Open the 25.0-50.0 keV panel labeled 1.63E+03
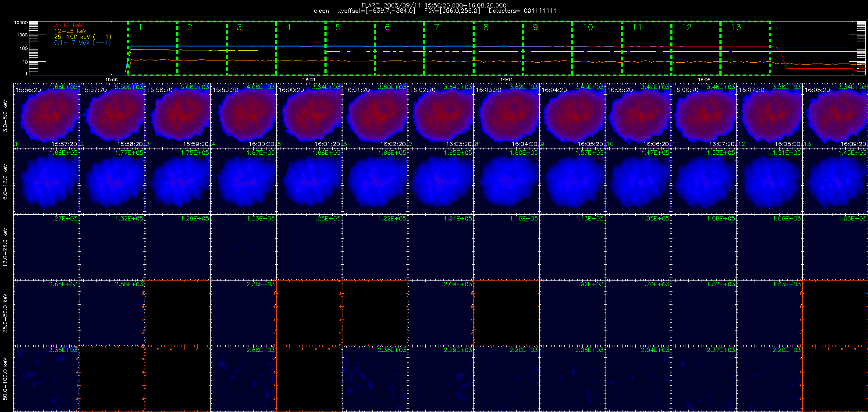Screen dimensions: 868x412 tap(770, 313)
